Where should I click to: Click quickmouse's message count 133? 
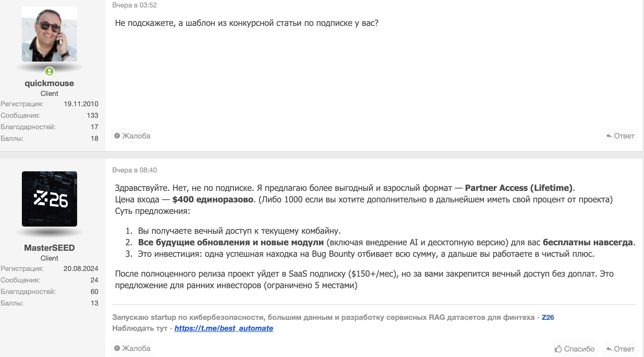[92, 115]
